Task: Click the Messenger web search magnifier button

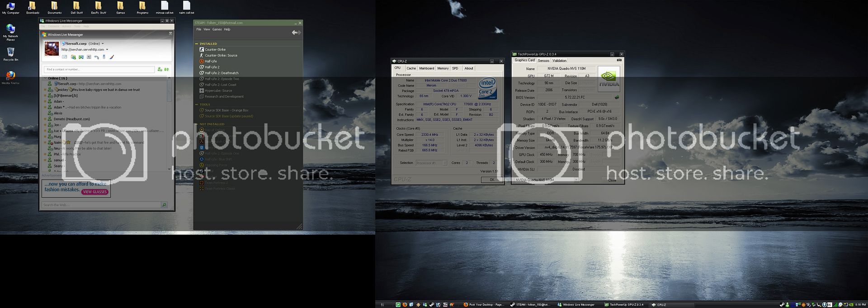Action: (164, 205)
